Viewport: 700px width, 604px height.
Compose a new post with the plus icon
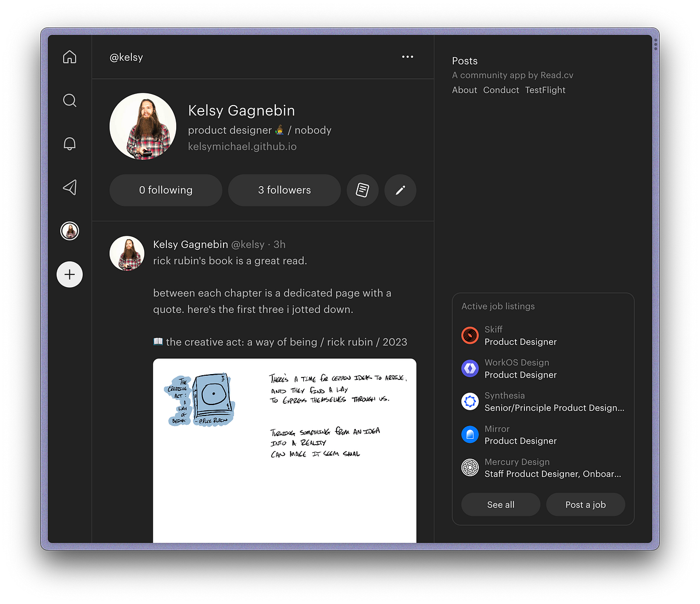(x=69, y=274)
